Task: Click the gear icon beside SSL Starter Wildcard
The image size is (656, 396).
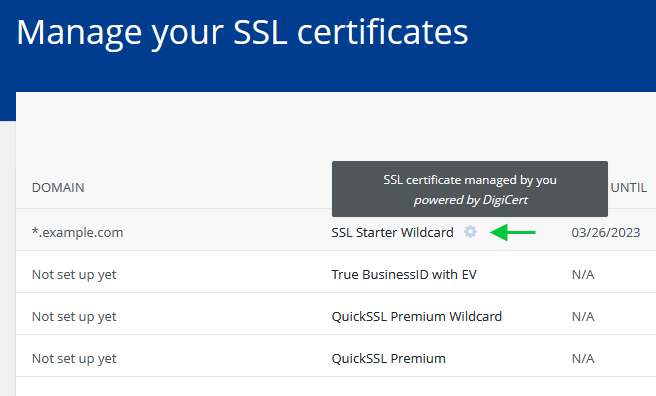Action: pos(470,232)
